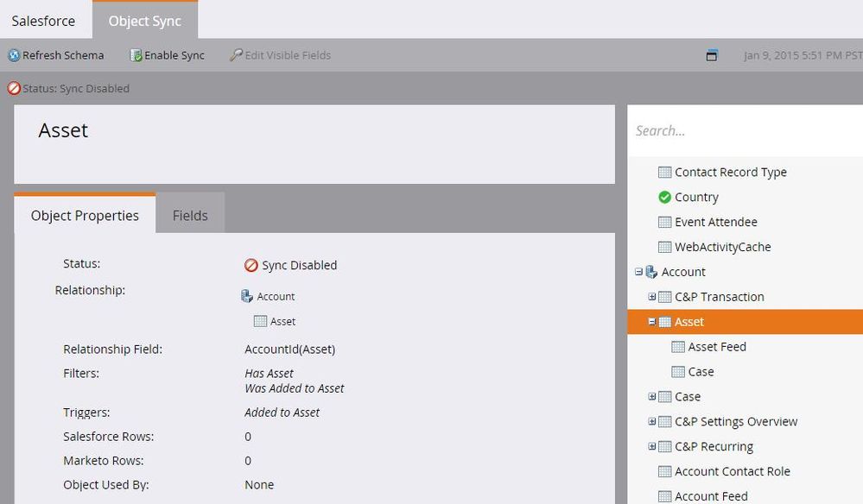Click the AccountId(Asset) relationship field value
The width and height of the screenshot is (863, 504).
click(x=290, y=349)
